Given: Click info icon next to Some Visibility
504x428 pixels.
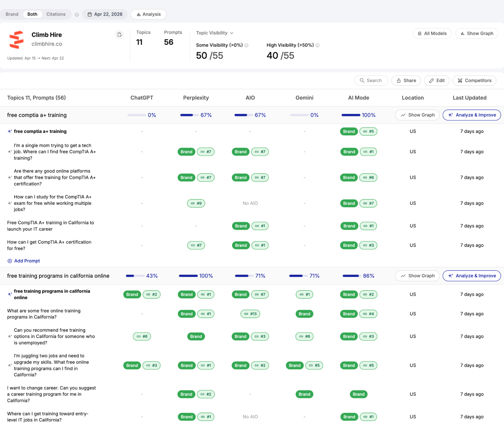Looking at the screenshot, I should 246,45.
